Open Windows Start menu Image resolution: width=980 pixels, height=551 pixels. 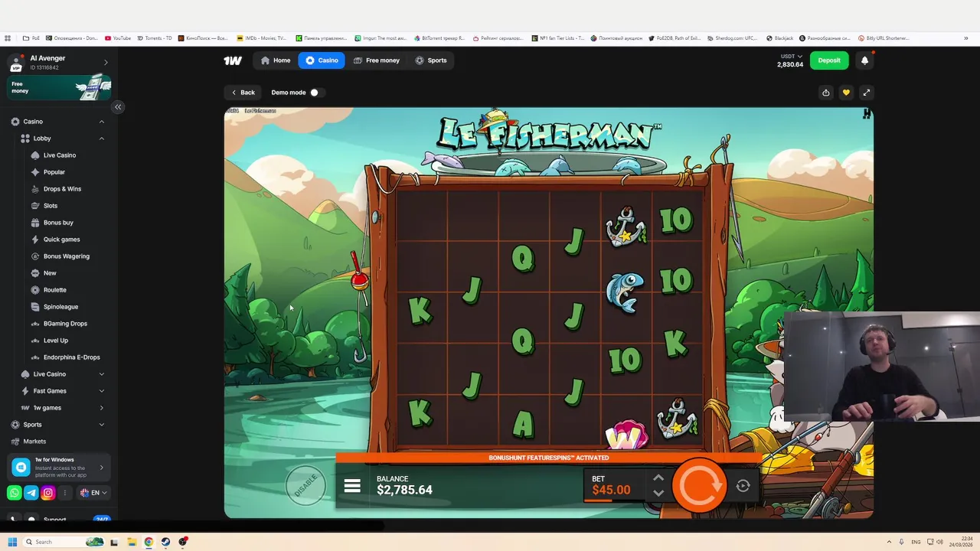point(12,542)
